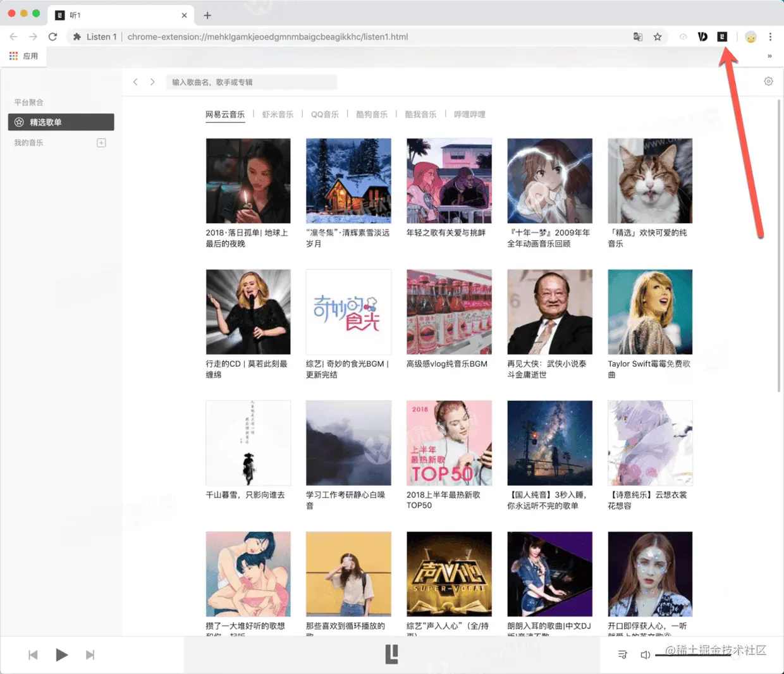Click title text 千山暮雪，只影向谁去

[x=245, y=495]
